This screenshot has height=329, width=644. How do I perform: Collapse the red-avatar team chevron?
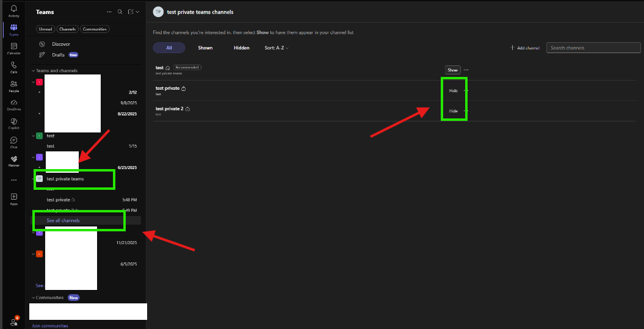(33, 82)
